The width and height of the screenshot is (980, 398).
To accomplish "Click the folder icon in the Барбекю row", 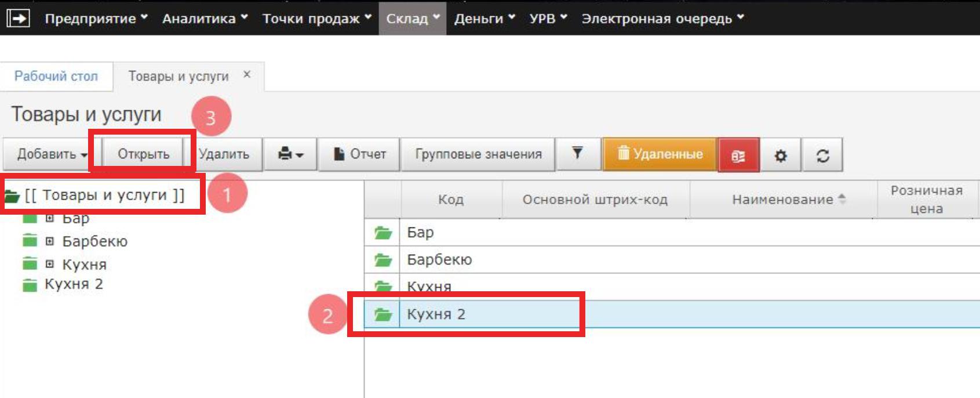I will click(x=383, y=260).
